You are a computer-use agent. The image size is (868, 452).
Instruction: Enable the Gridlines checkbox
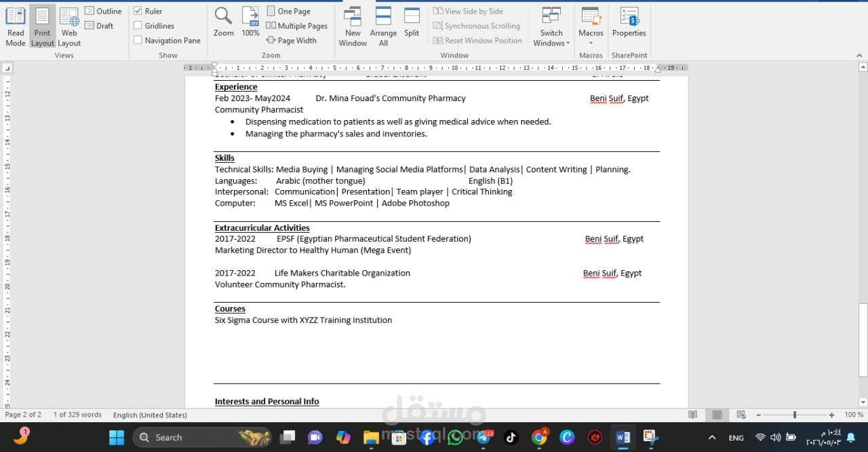click(x=138, y=26)
